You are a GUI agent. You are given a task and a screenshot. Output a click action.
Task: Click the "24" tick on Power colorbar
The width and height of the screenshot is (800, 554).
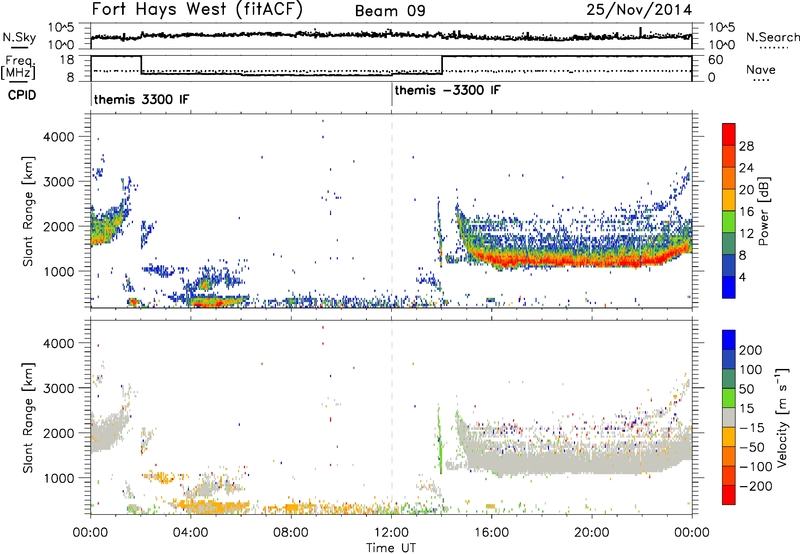[746, 168]
